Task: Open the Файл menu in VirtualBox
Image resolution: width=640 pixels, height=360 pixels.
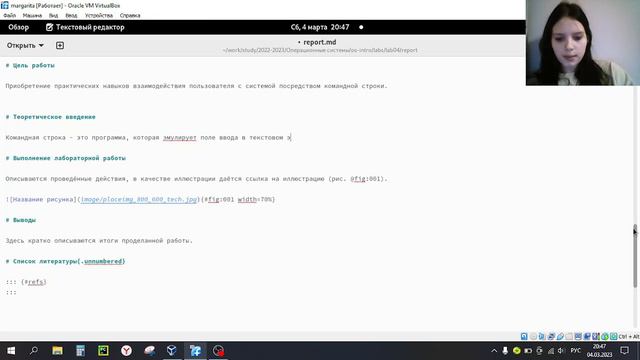Action: click(x=9, y=16)
